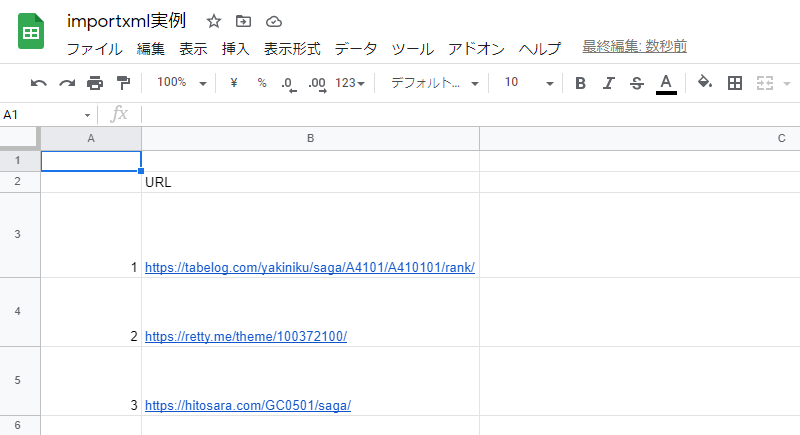The width and height of the screenshot is (800, 435).
Task: Open the データ menu
Action: (x=356, y=49)
